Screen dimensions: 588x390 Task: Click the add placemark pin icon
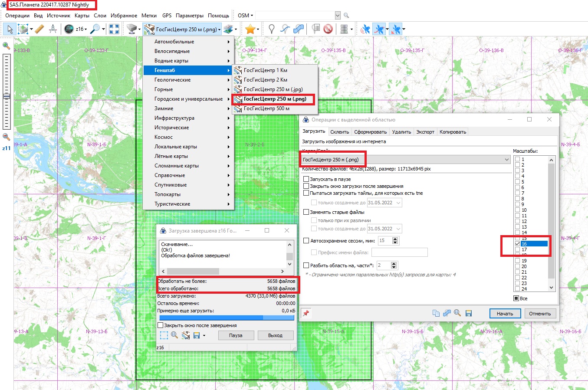(272, 29)
